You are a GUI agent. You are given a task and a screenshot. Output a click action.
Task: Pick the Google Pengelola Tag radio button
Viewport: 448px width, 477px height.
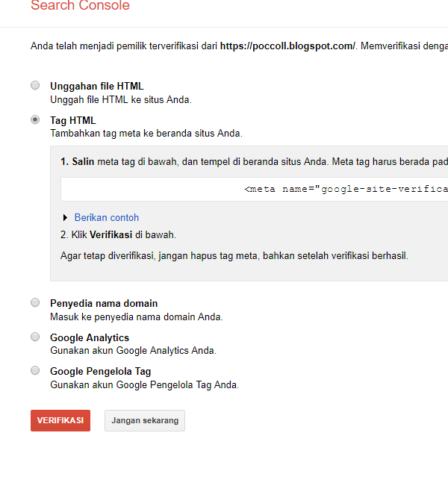(35, 371)
